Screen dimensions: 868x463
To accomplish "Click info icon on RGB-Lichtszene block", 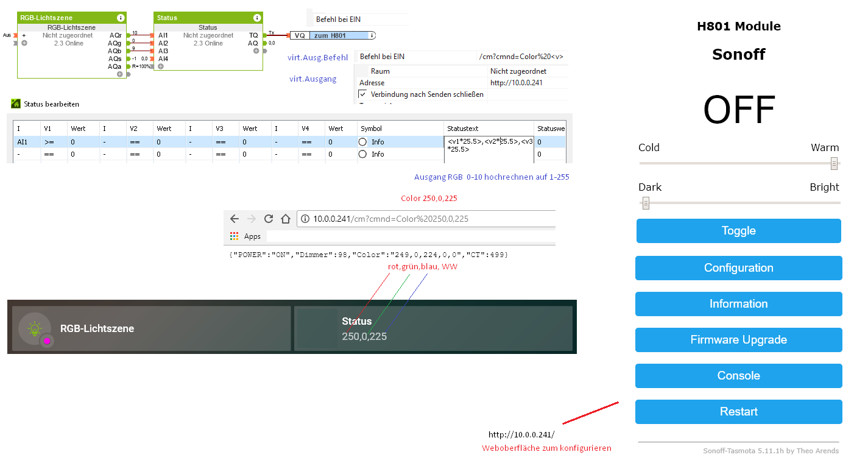I will [x=121, y=18].
